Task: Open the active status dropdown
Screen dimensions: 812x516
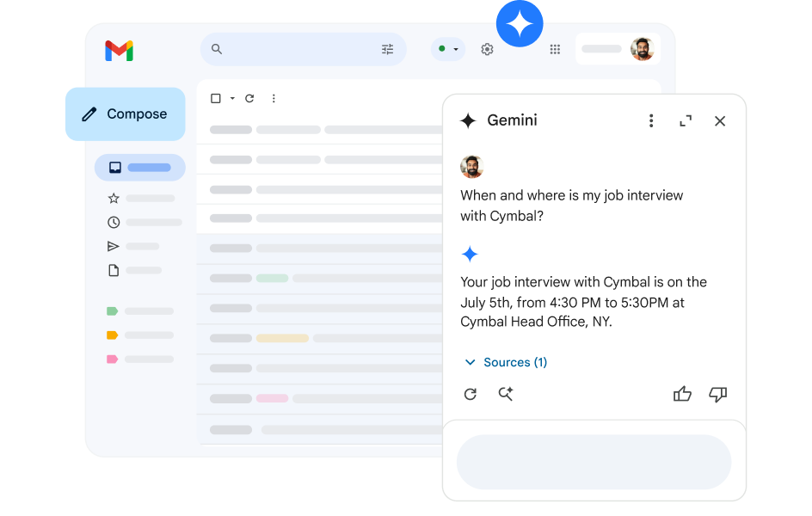Action: click(448, 49)
